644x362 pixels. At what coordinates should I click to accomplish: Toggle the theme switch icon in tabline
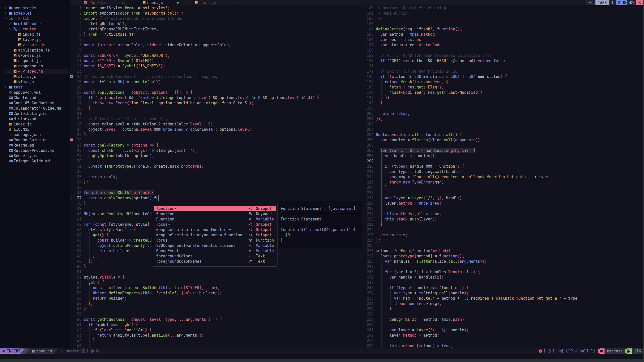(631, 3)
